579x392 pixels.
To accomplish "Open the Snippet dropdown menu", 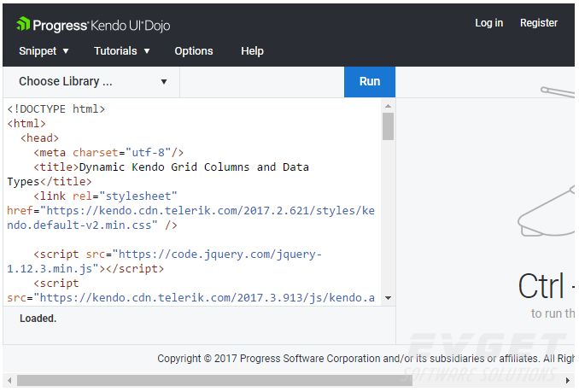I will point(44,51).
